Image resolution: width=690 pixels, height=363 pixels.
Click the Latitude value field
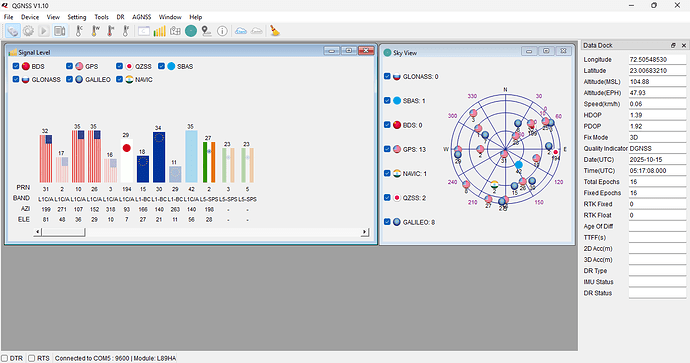[x=657, y=70]
